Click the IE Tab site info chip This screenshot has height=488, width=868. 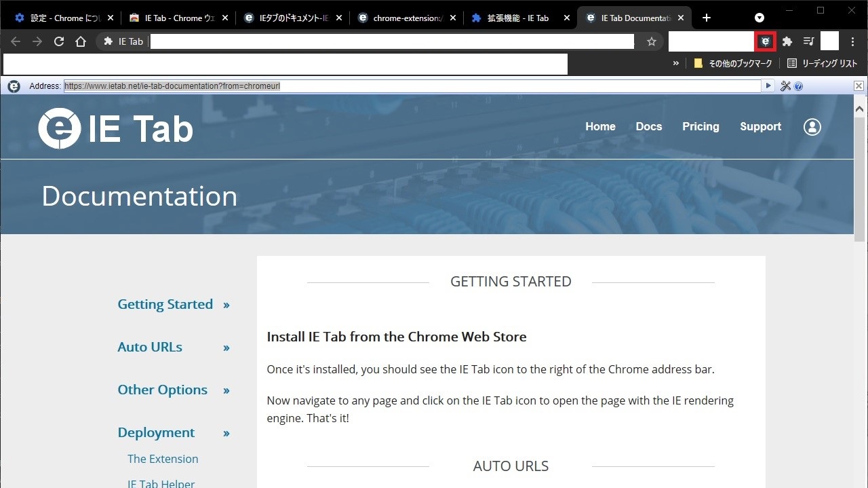pyautogui.click(x=123, y=41)
